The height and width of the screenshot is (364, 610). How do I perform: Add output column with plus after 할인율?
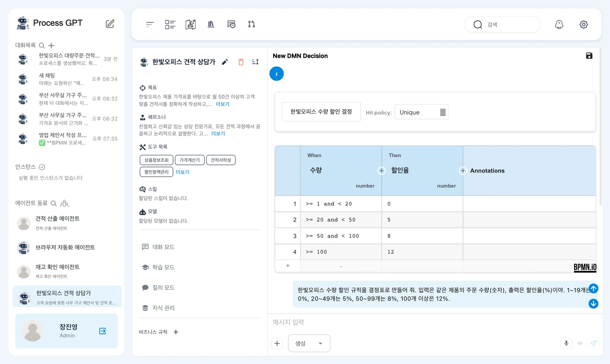(463, 171)
